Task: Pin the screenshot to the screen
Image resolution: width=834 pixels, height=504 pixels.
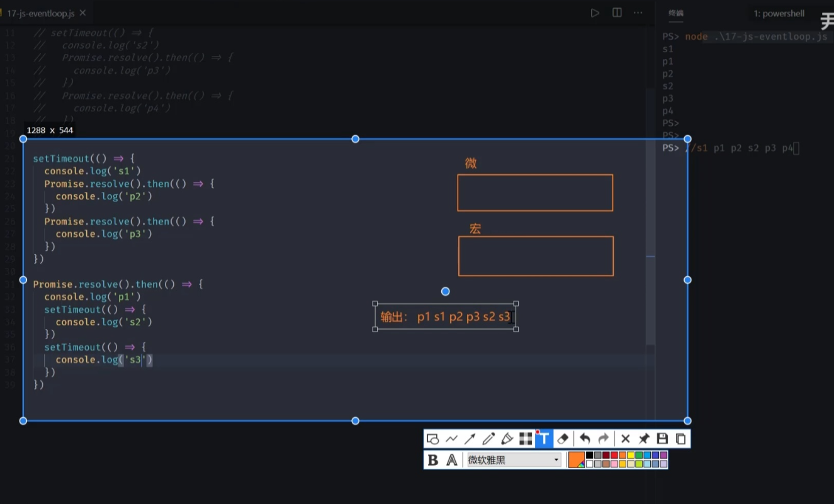Action: coord(644,439)
